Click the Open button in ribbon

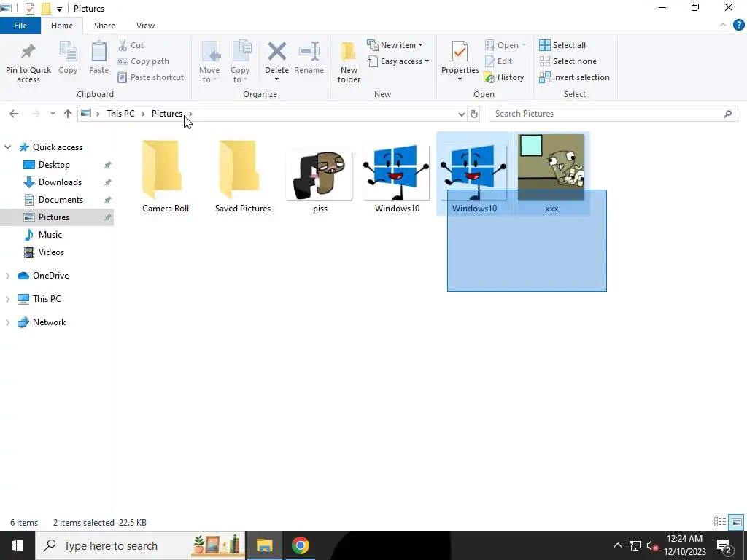tap(506, 45)
